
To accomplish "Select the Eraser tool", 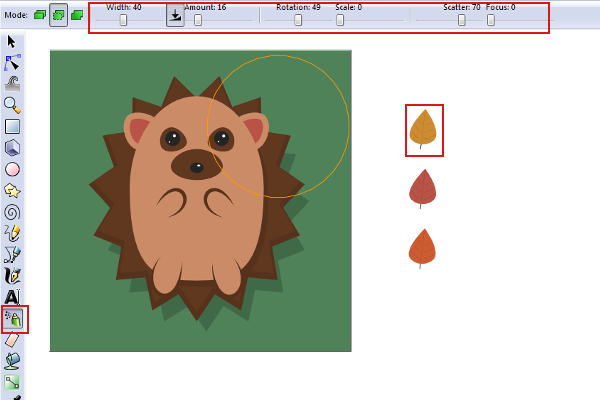I will 13,340.
